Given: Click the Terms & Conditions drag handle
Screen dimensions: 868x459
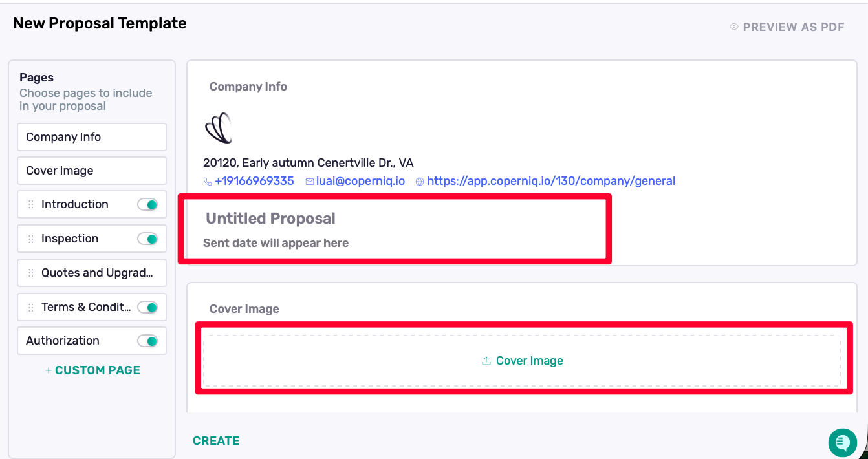Looking at the screenshot, I should 30,307.
